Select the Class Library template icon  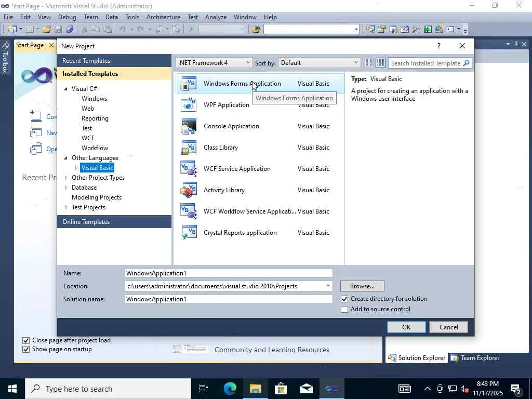tap(189, 148)
